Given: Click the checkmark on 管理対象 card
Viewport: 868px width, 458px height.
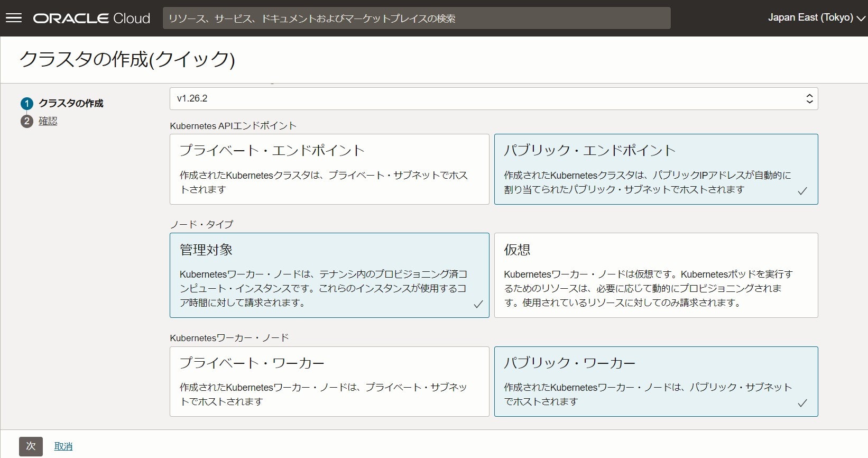Looking at the screenshot, I should click(478, 304).
